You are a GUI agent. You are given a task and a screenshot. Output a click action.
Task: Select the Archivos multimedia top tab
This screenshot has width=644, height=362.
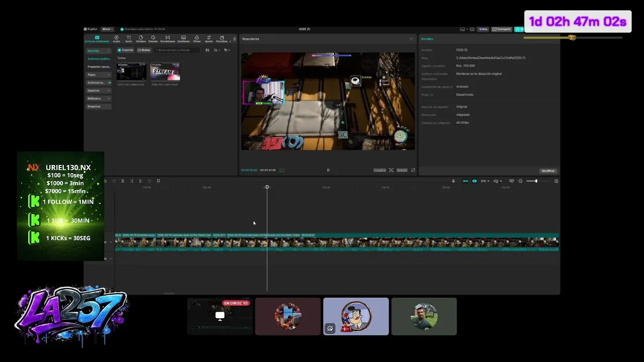point(97,39)
